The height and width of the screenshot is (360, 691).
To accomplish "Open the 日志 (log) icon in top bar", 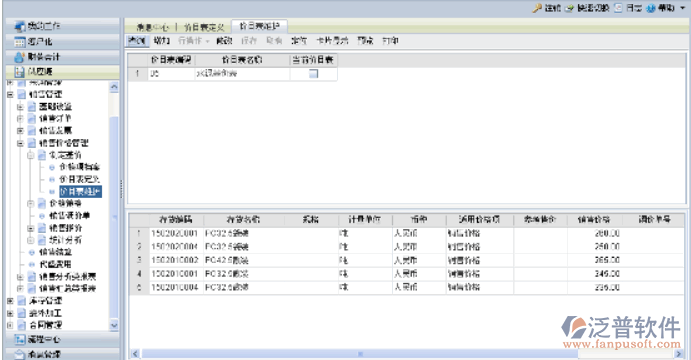I will [x=619, y=8].
